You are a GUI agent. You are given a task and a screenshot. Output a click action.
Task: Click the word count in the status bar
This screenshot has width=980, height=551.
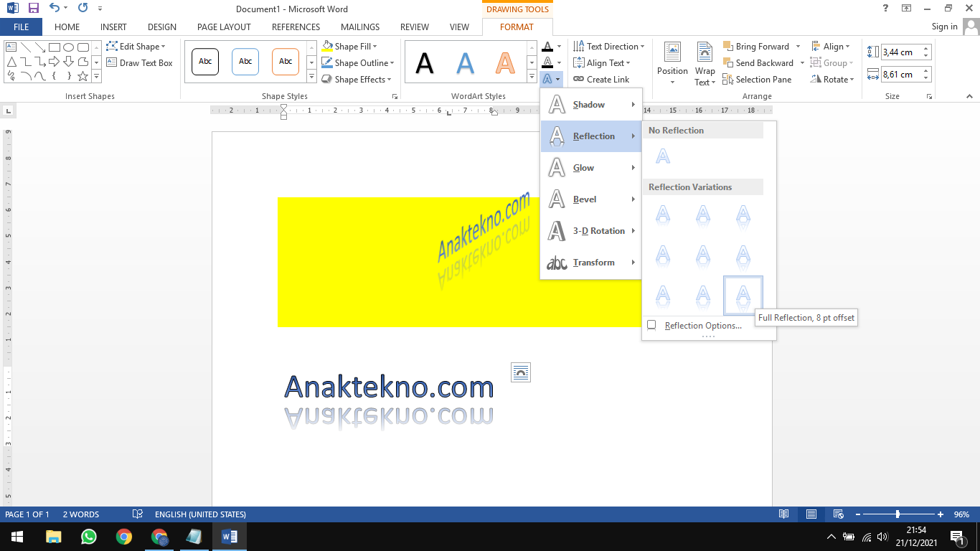pyautogui.click(x=81, y=514)
